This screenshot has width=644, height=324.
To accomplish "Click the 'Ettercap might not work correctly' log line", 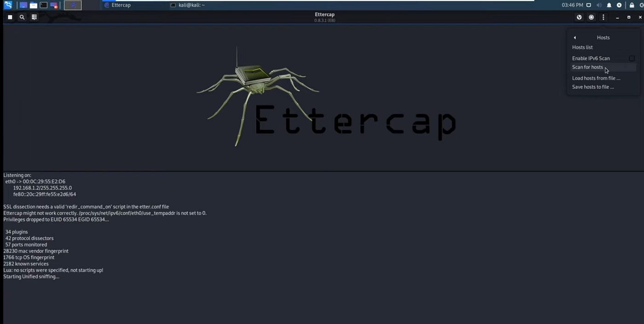I will [105, 213].
